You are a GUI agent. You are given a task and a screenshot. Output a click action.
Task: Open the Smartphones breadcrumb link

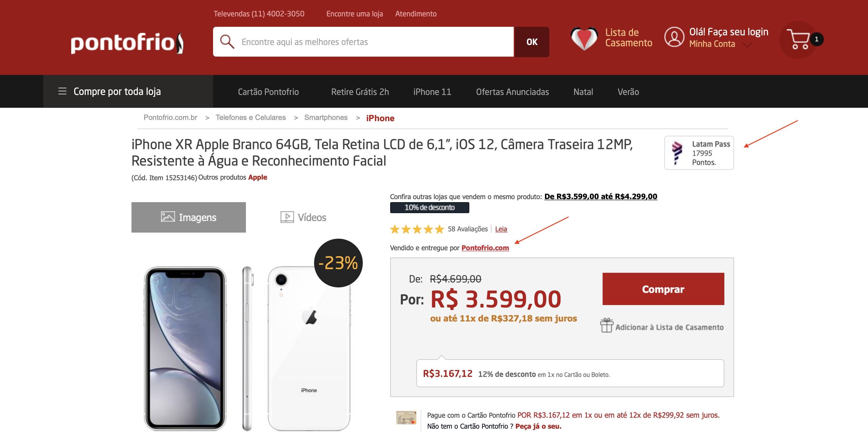click(326, 117)
